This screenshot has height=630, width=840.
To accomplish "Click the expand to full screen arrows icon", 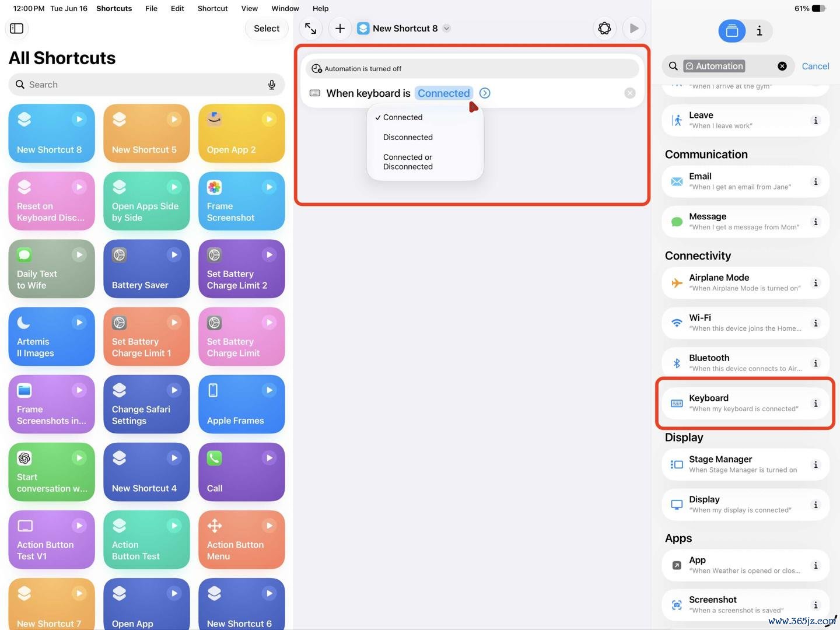I will point(311,28).
